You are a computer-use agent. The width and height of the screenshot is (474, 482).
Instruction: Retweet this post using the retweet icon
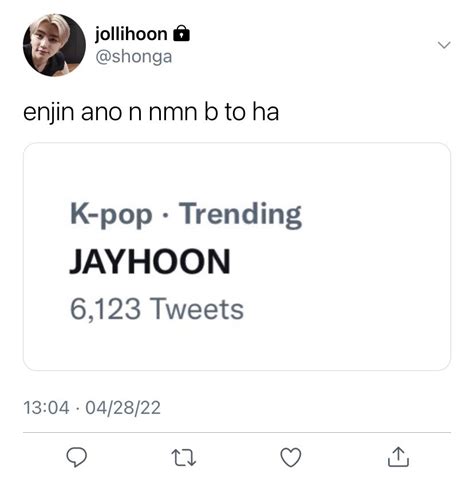pos(183,457)
